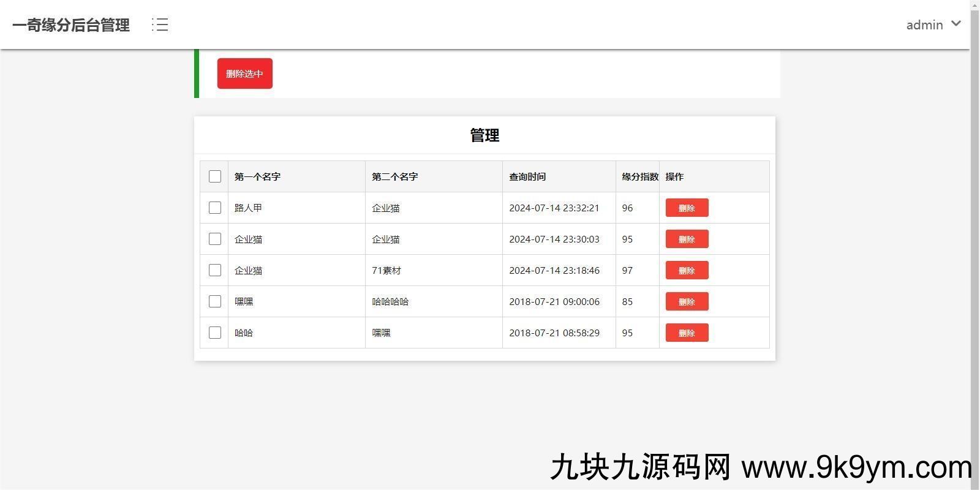Screen dimensions: 980x490
Task: Click the 查询时间 column header
Action: click(527, 176)
